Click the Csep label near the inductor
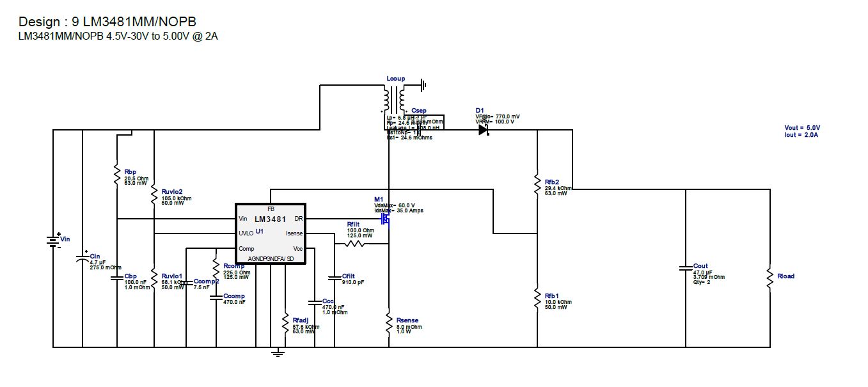Image resolution: width=868 pixels, height=387 pixels. 419,111
